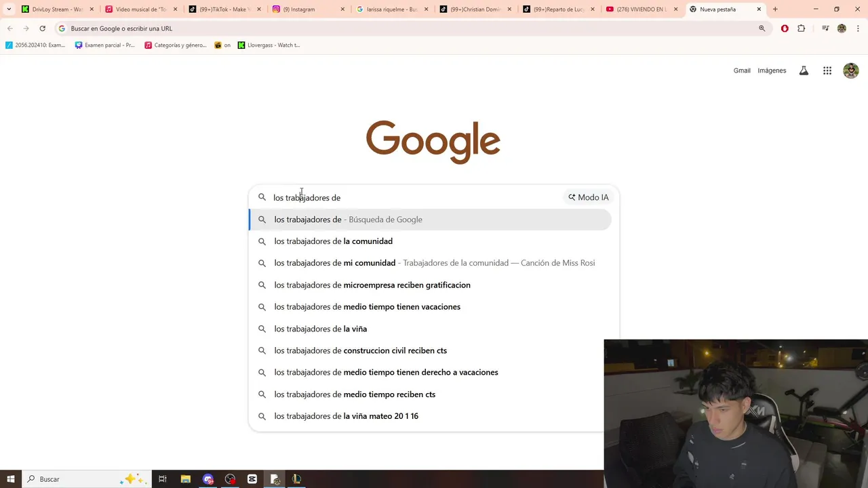
Task: Open the Categorías y género bookmark
Action: [x=176, y=45]
